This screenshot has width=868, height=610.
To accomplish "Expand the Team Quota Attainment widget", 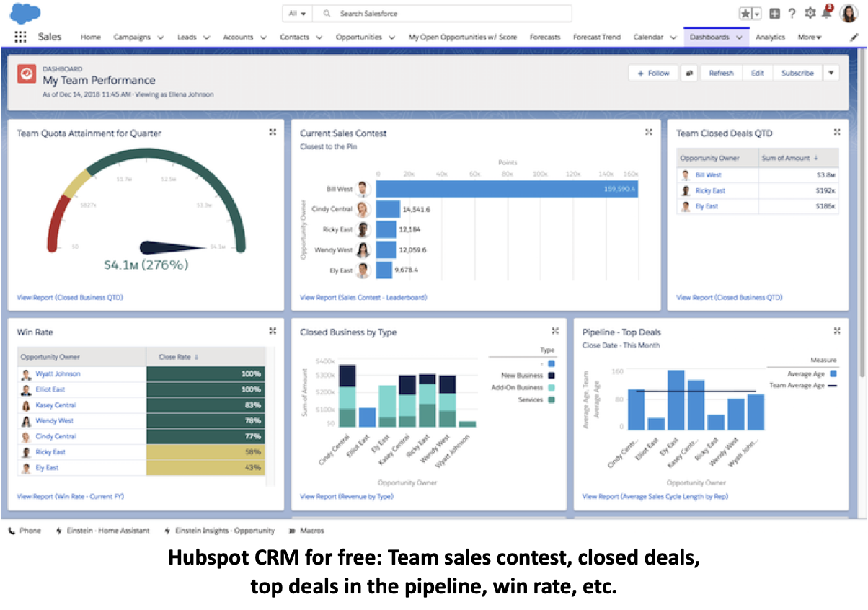I will pyautogui.click(x=273, y=132).
